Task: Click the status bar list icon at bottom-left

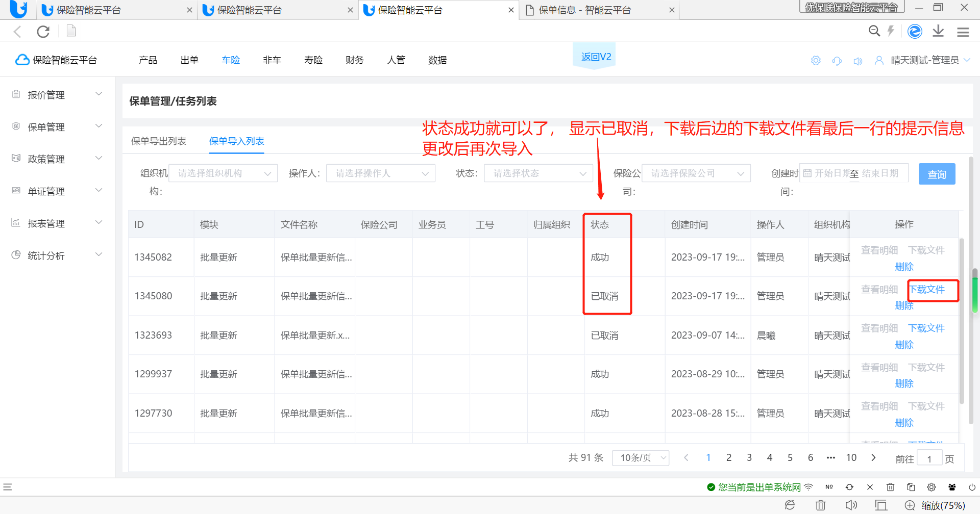Action: coord(7,487)
